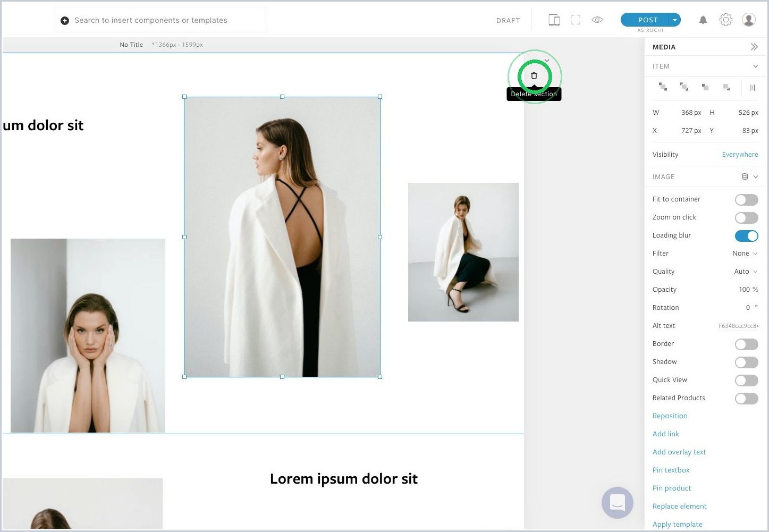Click the eye preview icon

597,20
